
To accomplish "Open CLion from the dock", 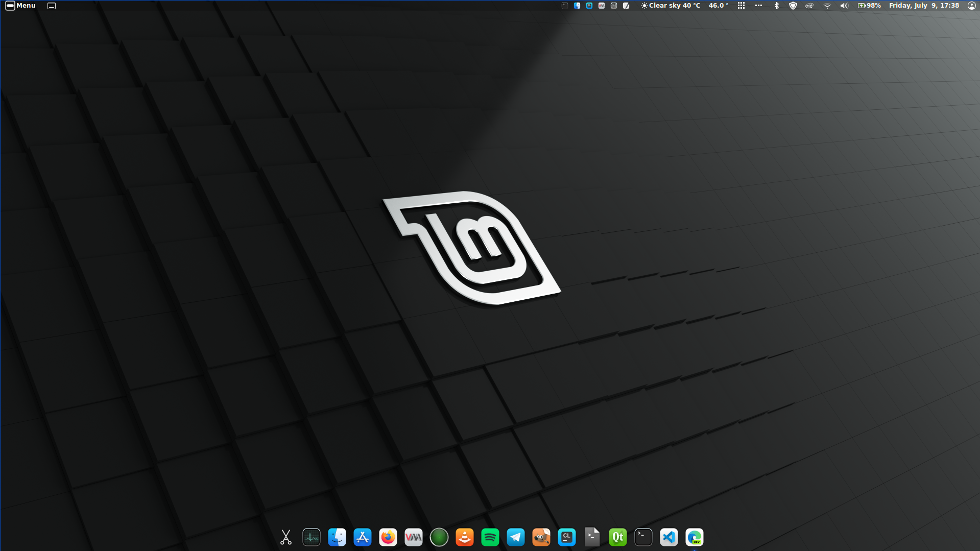I will click(x=567, y=537).
